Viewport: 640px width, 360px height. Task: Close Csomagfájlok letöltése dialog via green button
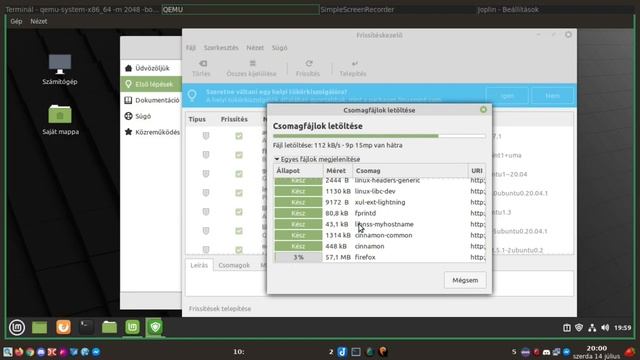click(x=483, y=110)
